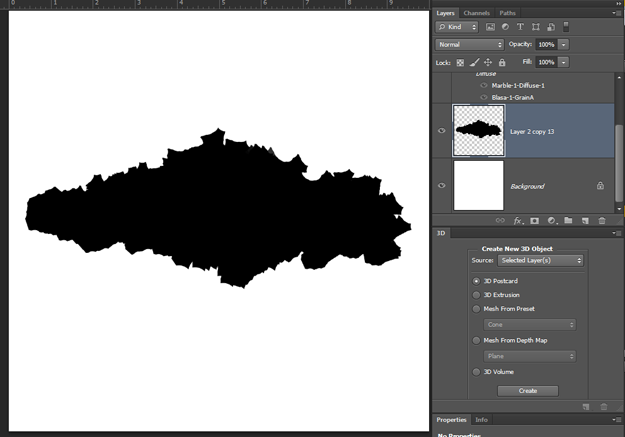Open the Normal blend mode dropdown
Screen dimensions: 625x437
[470, 45]
